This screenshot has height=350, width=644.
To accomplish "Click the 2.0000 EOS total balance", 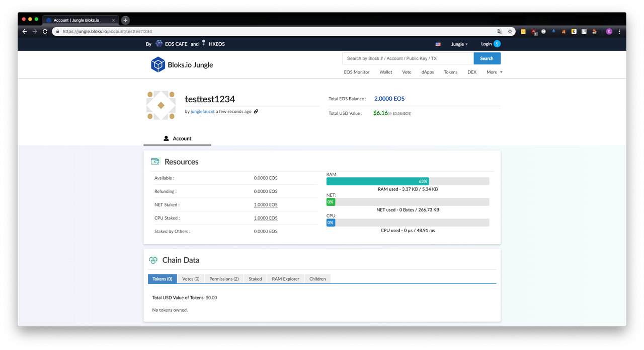I will coord(389,99).
